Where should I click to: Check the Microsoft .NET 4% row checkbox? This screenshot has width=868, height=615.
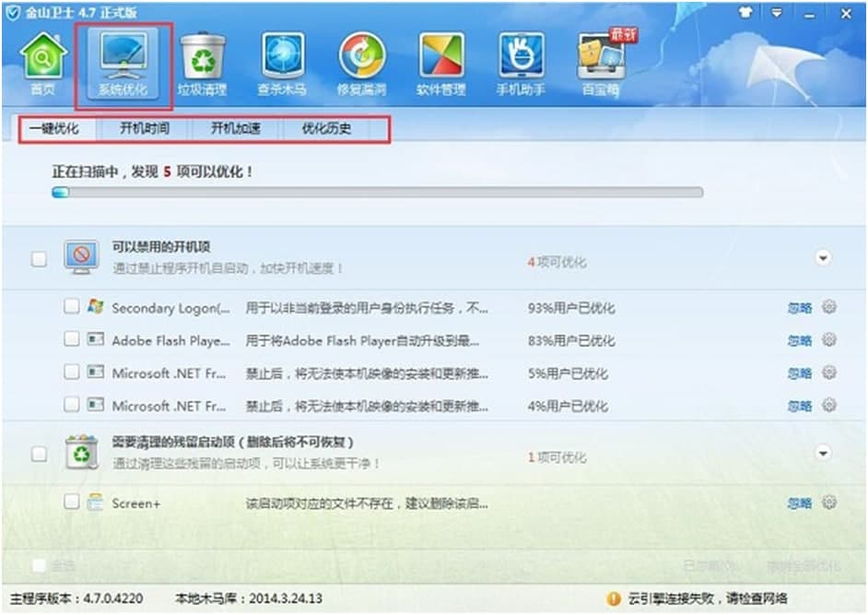click(x=71, y=404)
